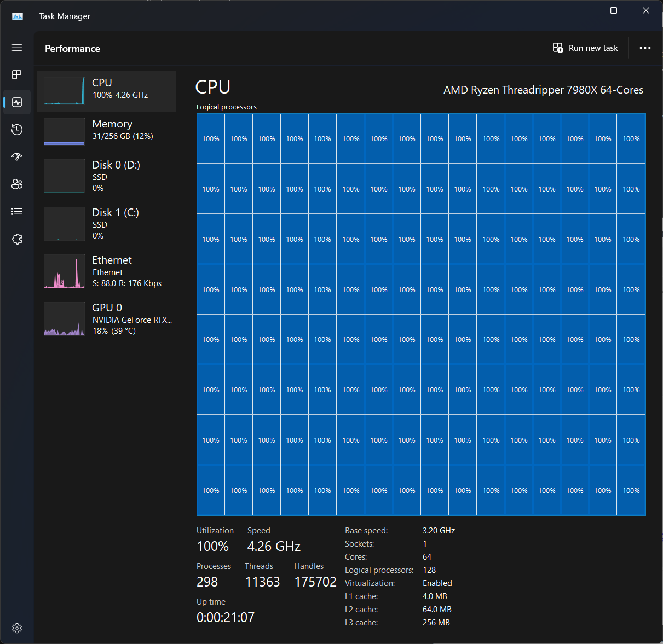Click the Disk 0 mini graph thumbnail
663x644 pixels.
[64, 176]
